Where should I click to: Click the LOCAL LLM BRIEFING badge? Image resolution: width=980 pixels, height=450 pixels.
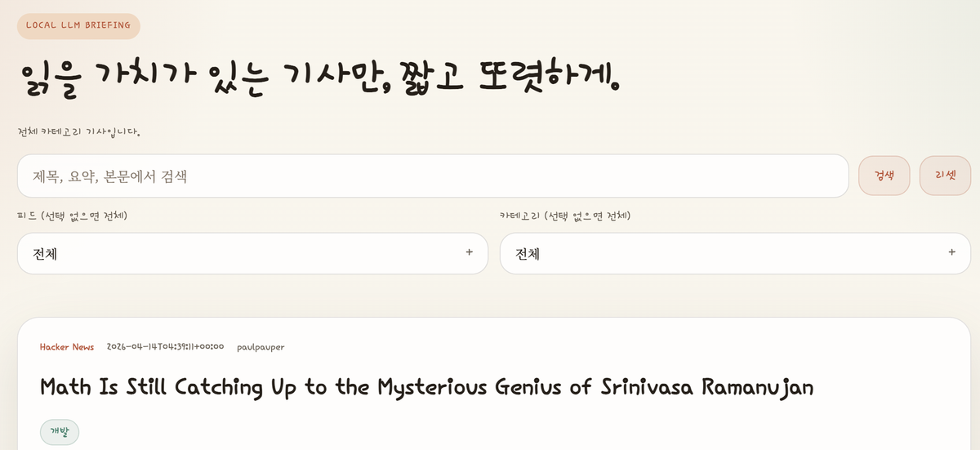78,25
